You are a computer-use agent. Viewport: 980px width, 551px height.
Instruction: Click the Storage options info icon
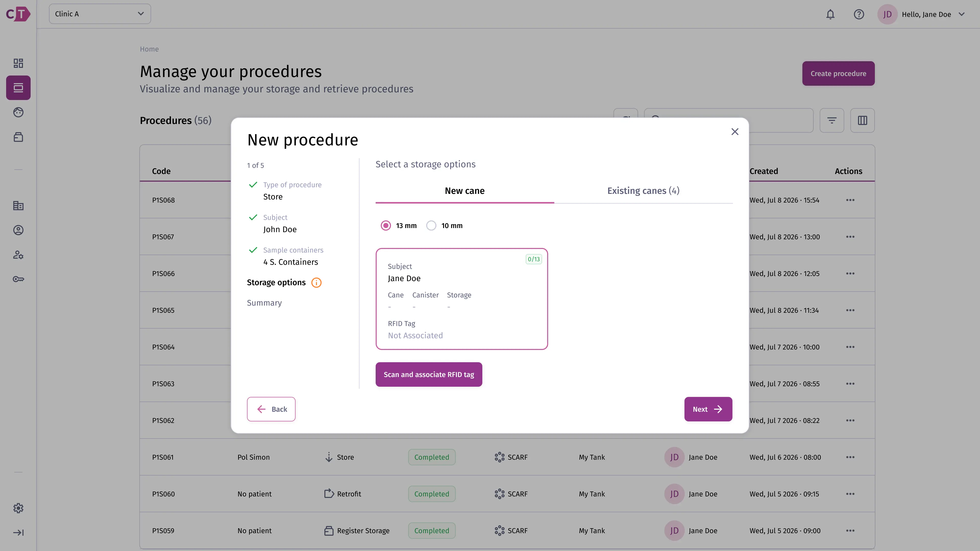point(316,283)
